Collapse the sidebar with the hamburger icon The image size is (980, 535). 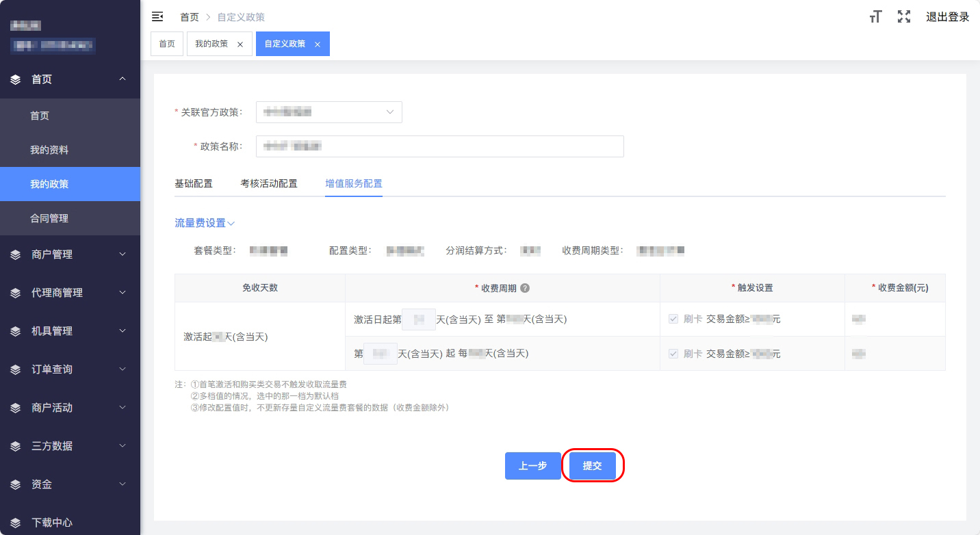point(157,16)
